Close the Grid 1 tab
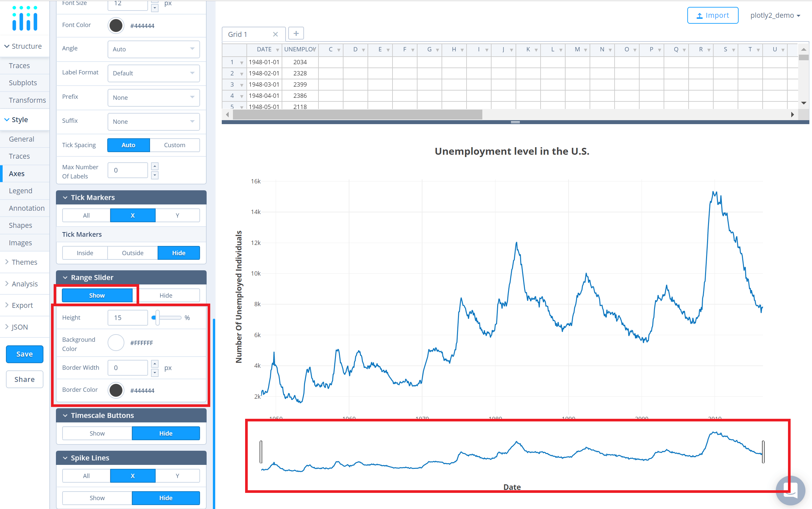The image size is (812, 509). [275, 34]
